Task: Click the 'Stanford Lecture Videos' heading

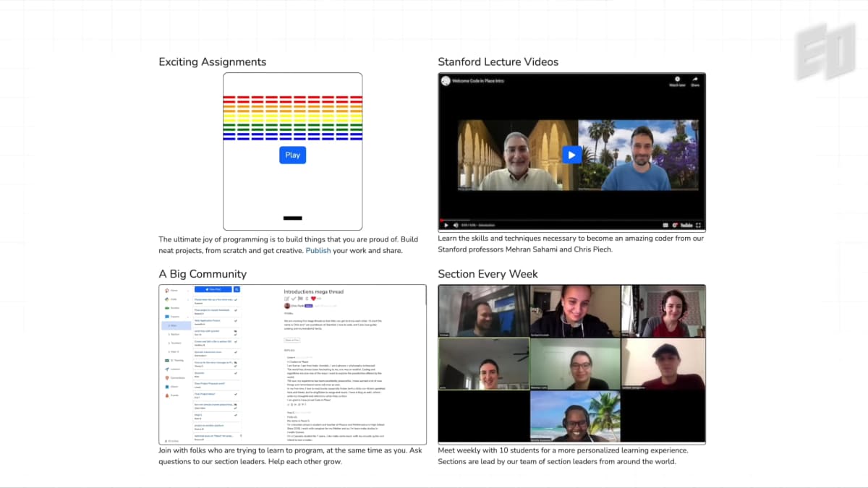Action: tap(498, 62)
